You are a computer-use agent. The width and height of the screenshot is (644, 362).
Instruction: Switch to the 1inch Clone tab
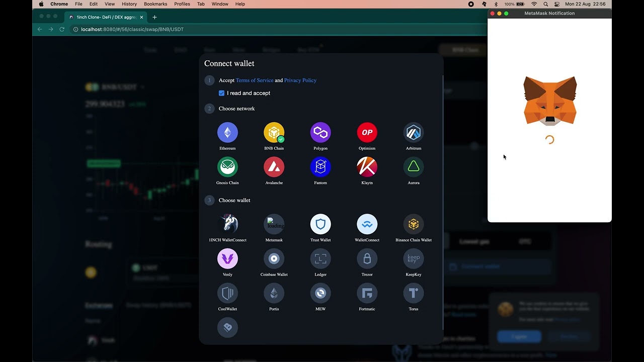106,17
